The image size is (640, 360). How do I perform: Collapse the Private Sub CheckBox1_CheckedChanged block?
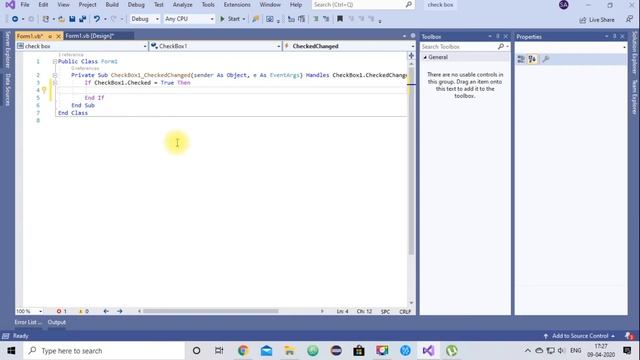(x=55, y=75)
